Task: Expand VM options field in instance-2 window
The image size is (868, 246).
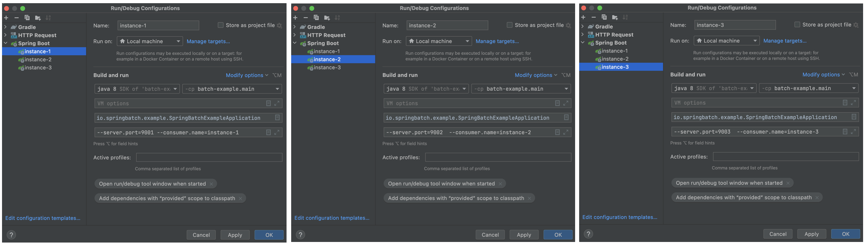Action: (566, 104)
